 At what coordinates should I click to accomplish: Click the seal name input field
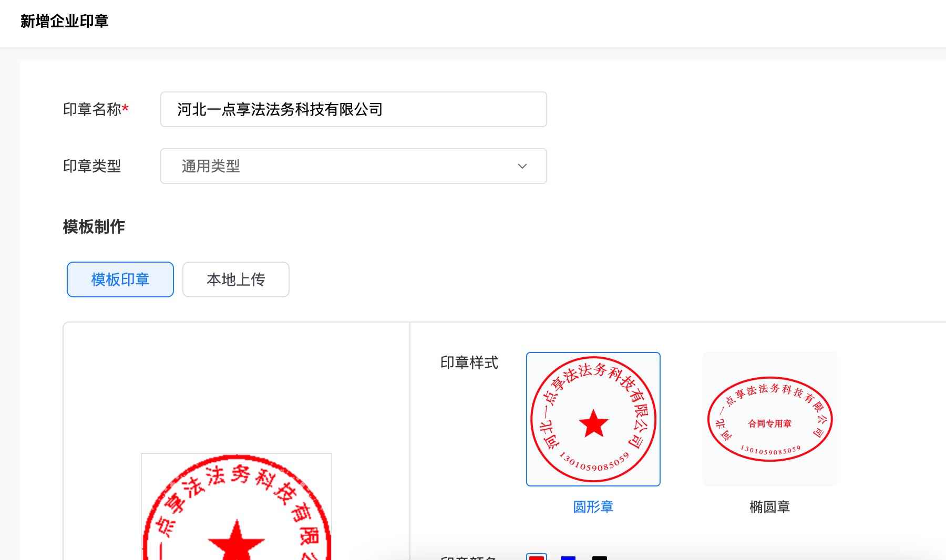click(353, 109)
